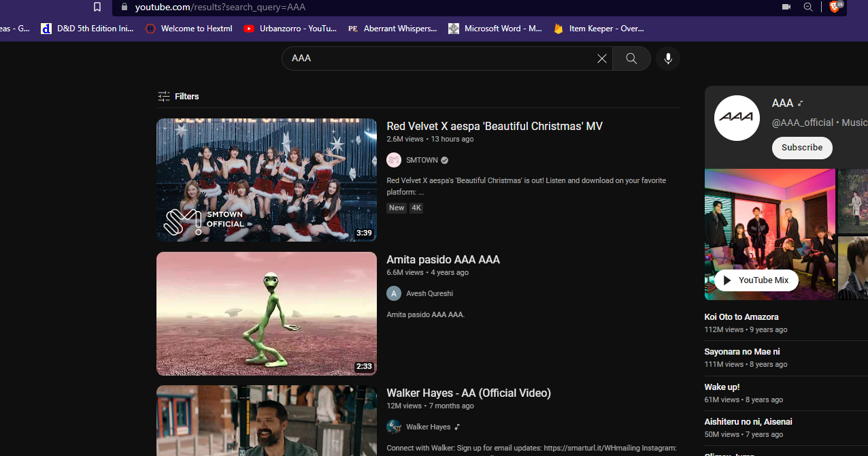
Task: Bookmark this page with the bookmark icon
Action: (x=97, y=7)
